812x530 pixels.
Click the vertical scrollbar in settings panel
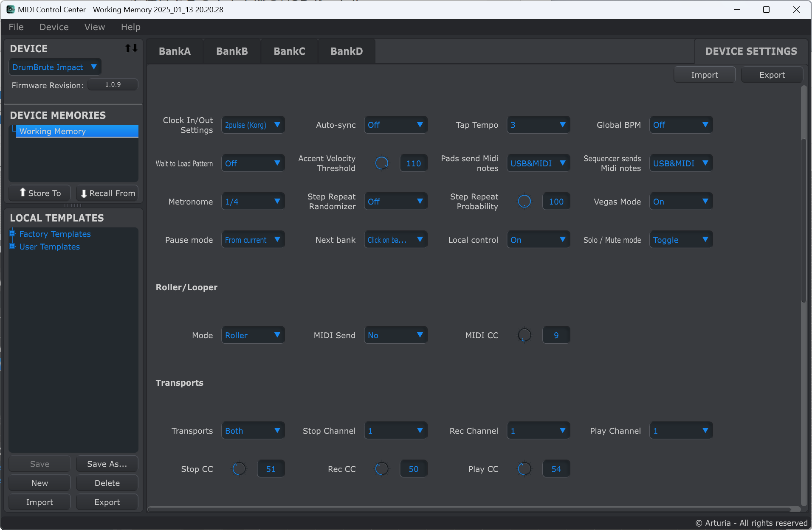click(804, 221)
